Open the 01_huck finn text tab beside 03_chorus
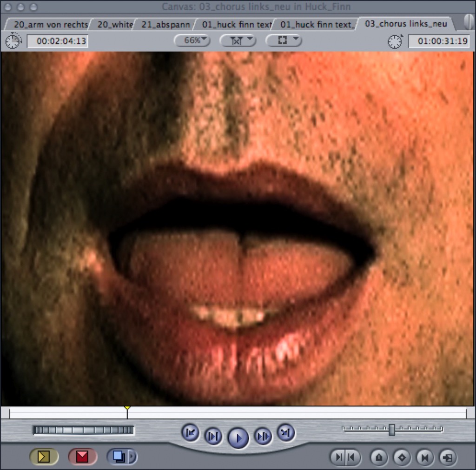This screenshot has height=470, width=476. (x=315, y=24)
